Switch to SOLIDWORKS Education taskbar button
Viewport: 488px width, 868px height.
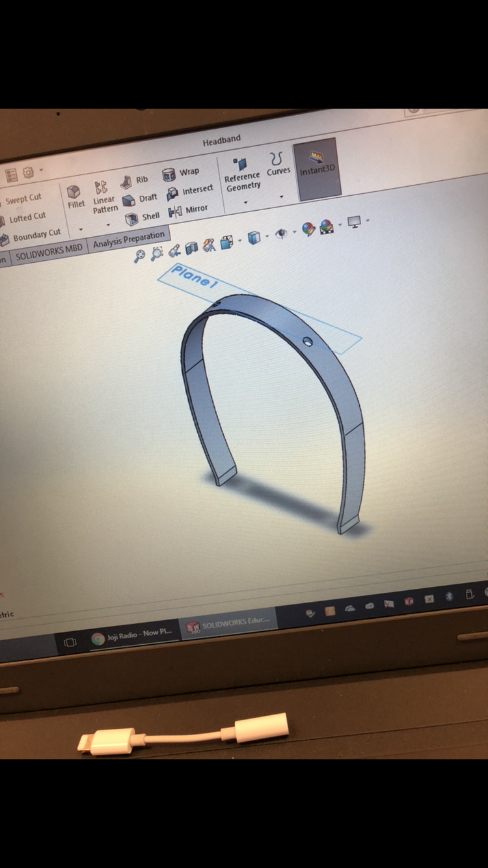pyautogui.click(x=228, y=625)
